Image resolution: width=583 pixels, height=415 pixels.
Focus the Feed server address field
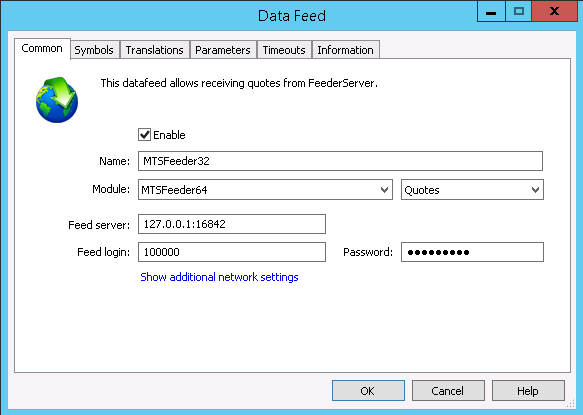232,224
